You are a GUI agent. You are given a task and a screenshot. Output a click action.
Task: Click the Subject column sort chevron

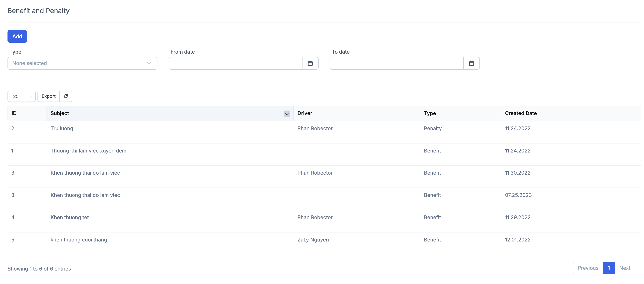[x=287, y=114]
